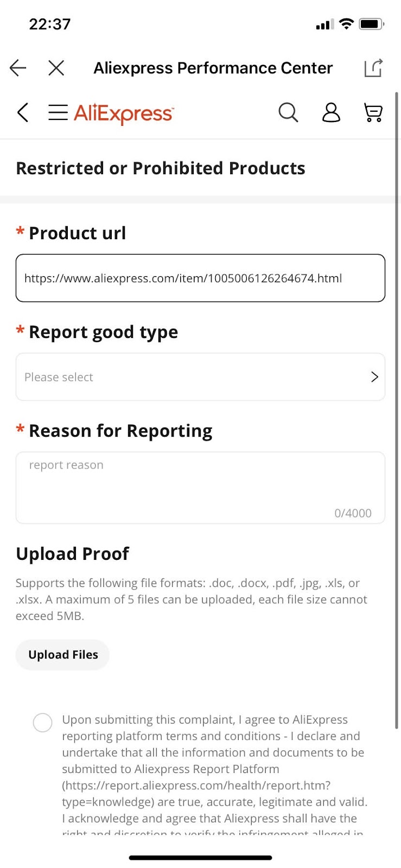Open the search magnifier icon
Viewport: 401px width, 868px height.
click(288, 113)
